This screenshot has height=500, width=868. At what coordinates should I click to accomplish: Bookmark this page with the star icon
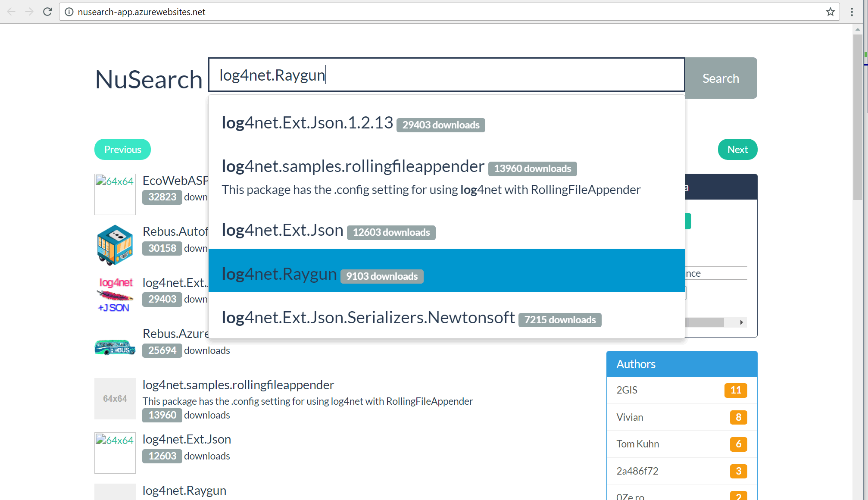(830, 12)
